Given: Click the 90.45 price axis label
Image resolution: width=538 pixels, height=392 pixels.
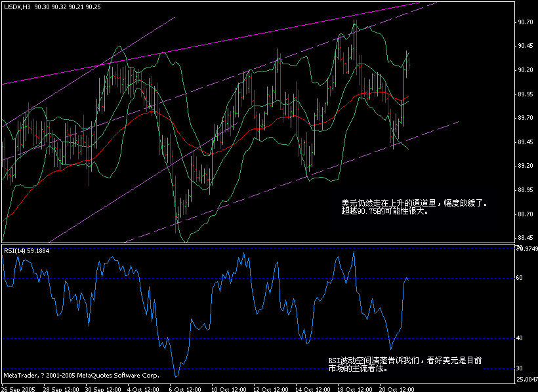Looking at the screenshot, I should 526,47.
